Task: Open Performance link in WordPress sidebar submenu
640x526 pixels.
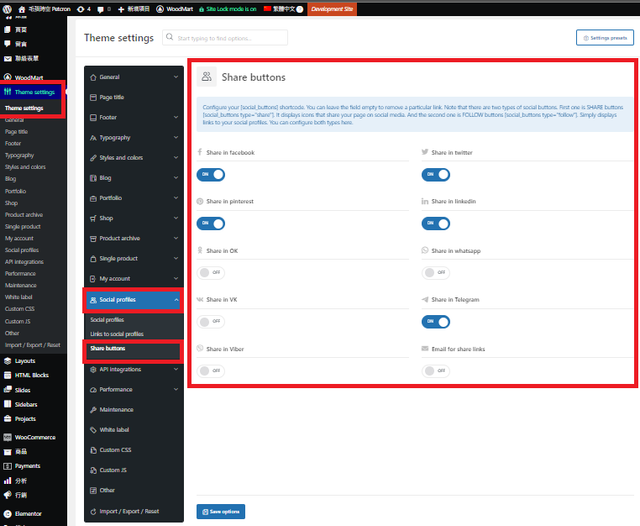Action: (x=20, y=273)
